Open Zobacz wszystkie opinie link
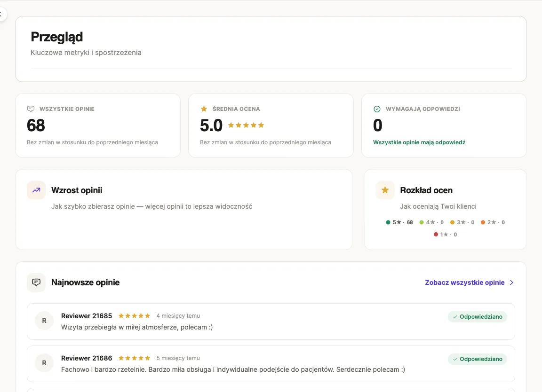The width and height of the screenshot is (542, 392). coord(464,282)
